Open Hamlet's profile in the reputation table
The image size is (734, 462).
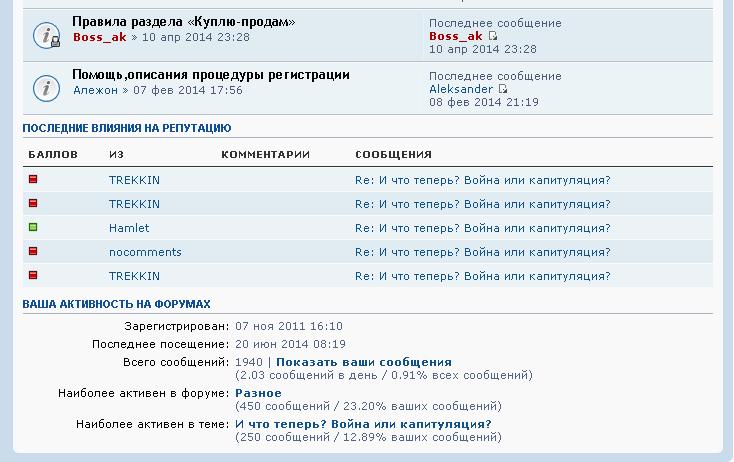click(128, 228)
